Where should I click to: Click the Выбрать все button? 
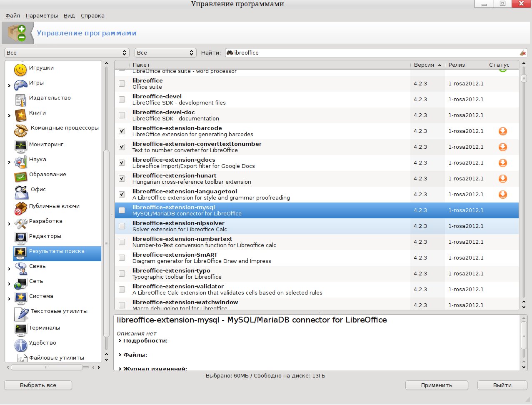[x=38, y=385]
